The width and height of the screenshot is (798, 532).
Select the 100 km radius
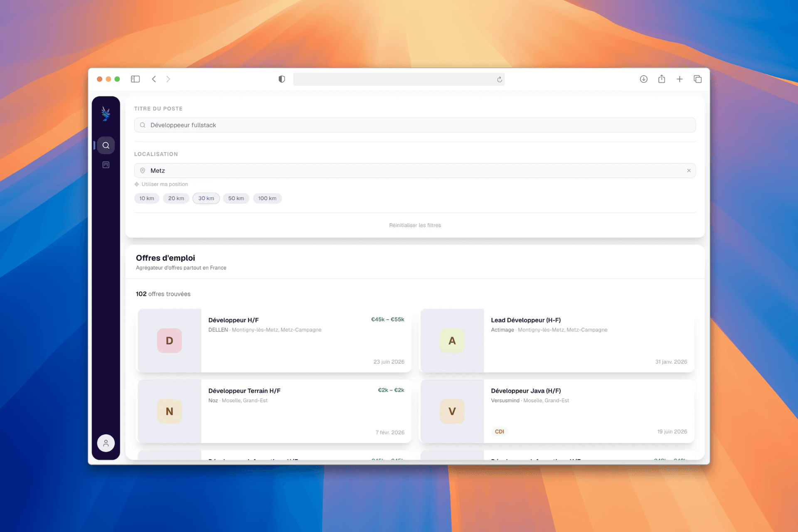(267, 198)
